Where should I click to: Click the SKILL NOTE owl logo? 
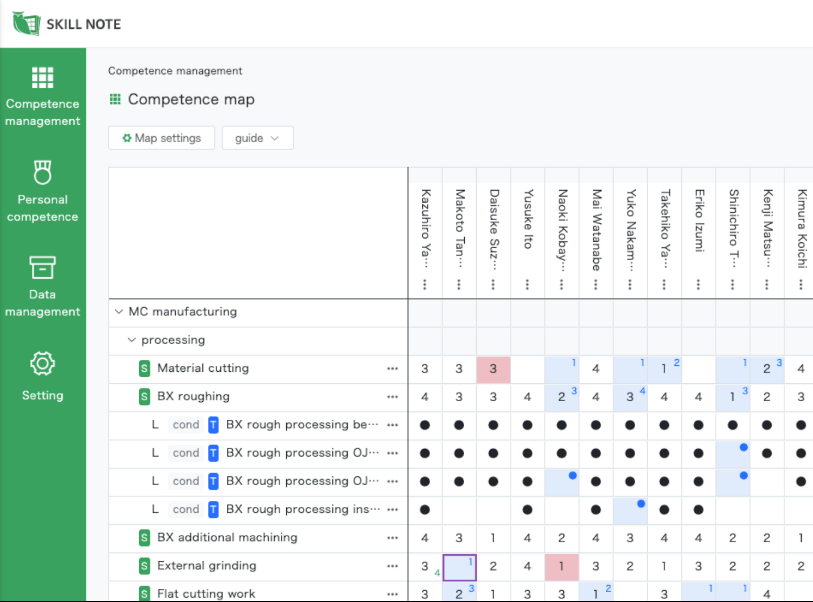24,22
